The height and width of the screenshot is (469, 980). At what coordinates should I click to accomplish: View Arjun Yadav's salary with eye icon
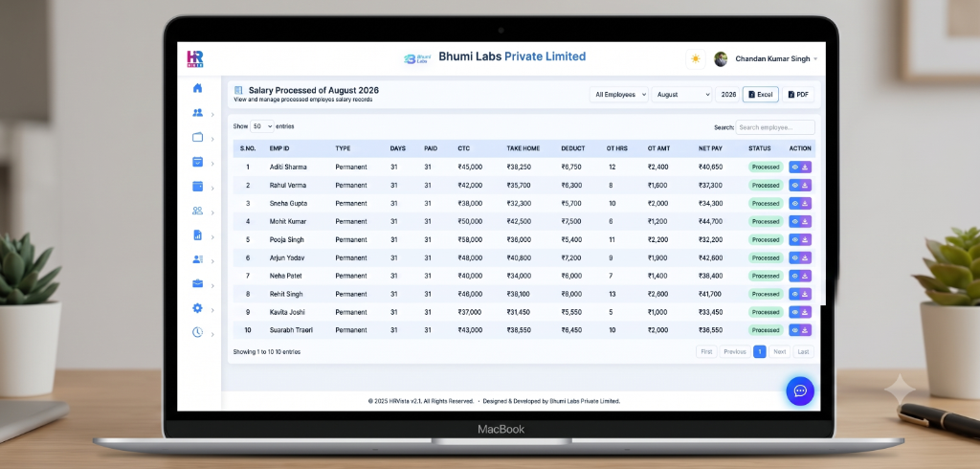[795, 257]
